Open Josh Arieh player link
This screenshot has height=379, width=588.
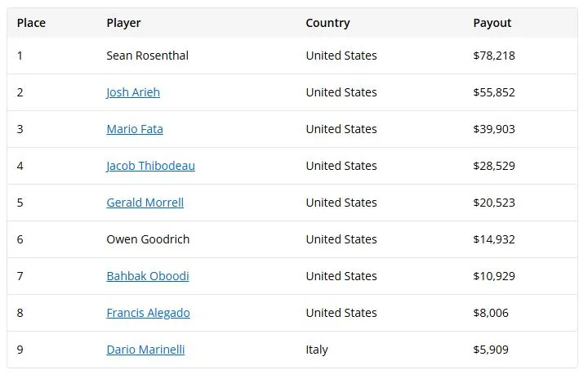133,92
